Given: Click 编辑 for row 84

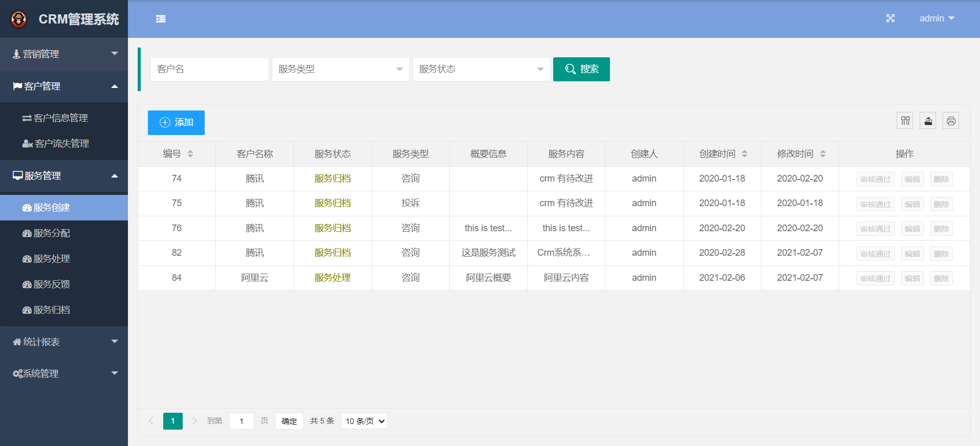Looking at the screenshot, I should pyautogui.click(x=912, y=278).
